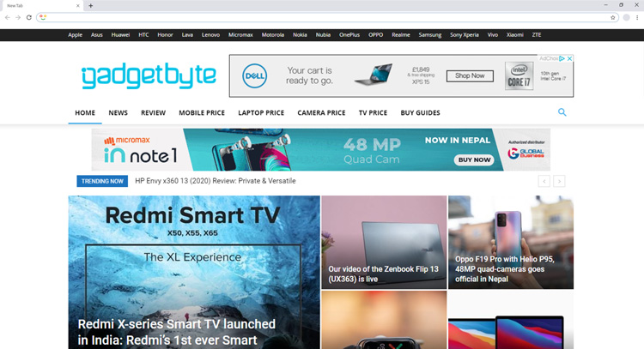Open the Chrome three-dot menu
Image resolution: width=644 pixels, height=349 pixels.
[x=637, y=17]
